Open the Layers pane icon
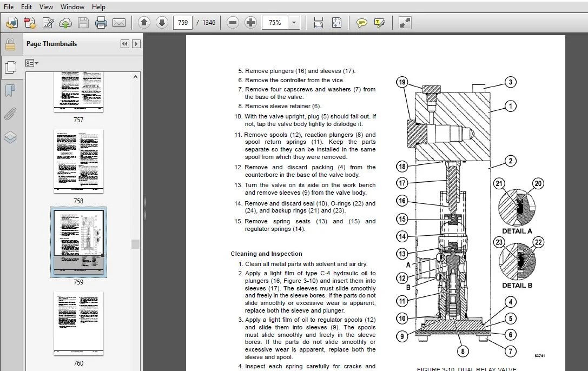Screen dimensions: 588x371 [10, 137]
